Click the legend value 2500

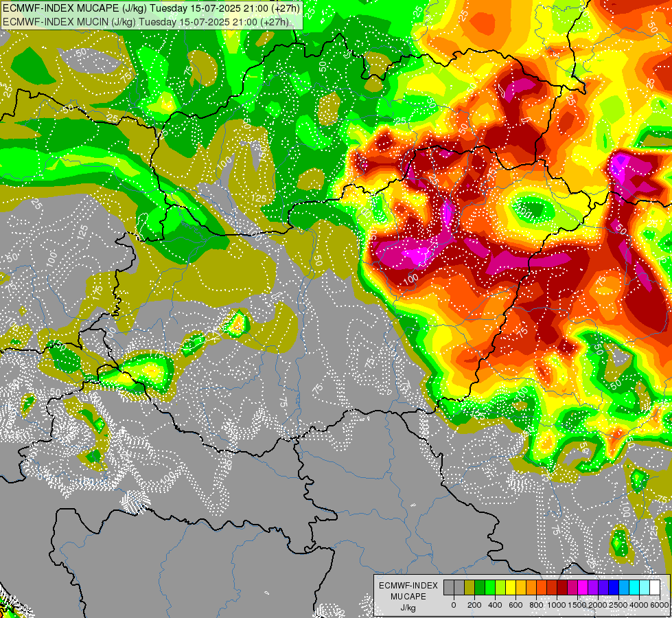click(x=618, y=605)
